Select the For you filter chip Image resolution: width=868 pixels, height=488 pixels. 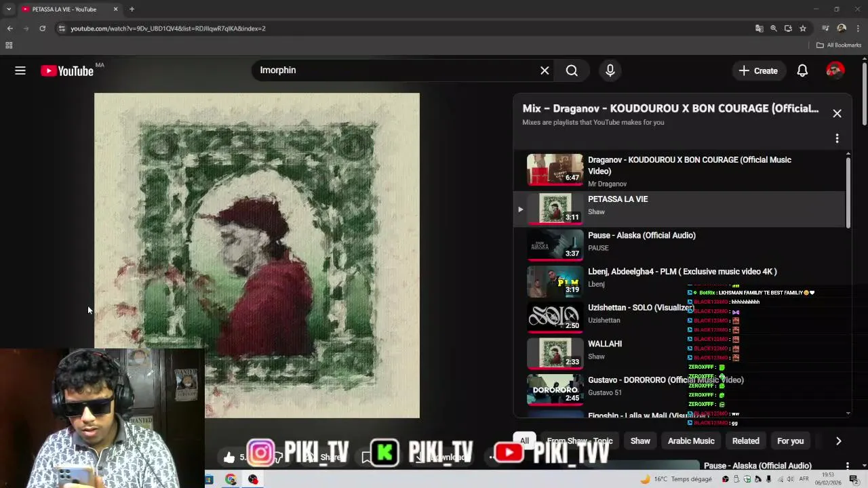(x=790, y=441)
